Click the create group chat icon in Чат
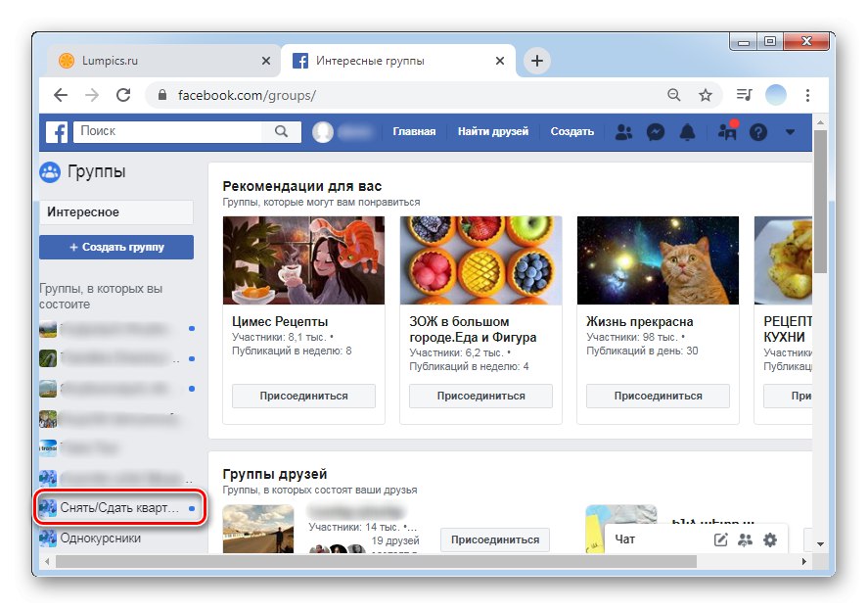 coord(745,539)
